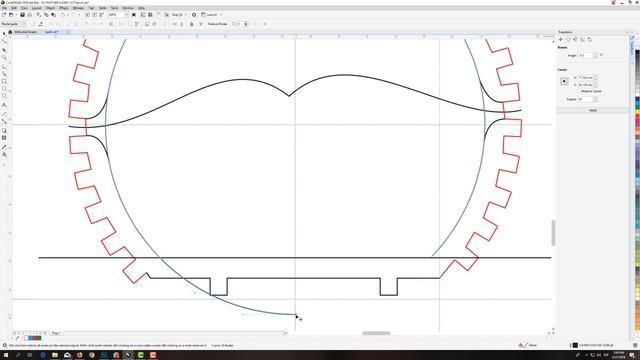Screen dimensions: 640x360
Task: Click the vertical scrollbar thumb
Action: tap(553, 233)
